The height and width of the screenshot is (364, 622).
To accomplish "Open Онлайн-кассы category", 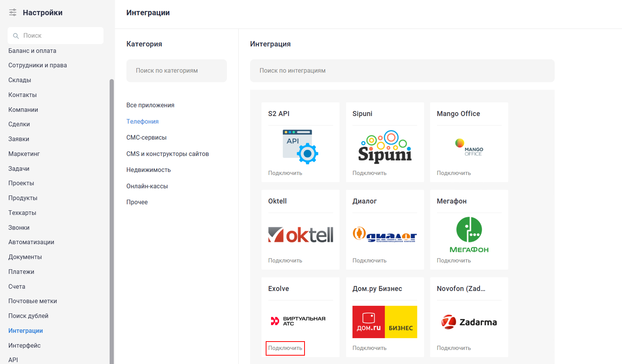I will (x=147, y=186).
